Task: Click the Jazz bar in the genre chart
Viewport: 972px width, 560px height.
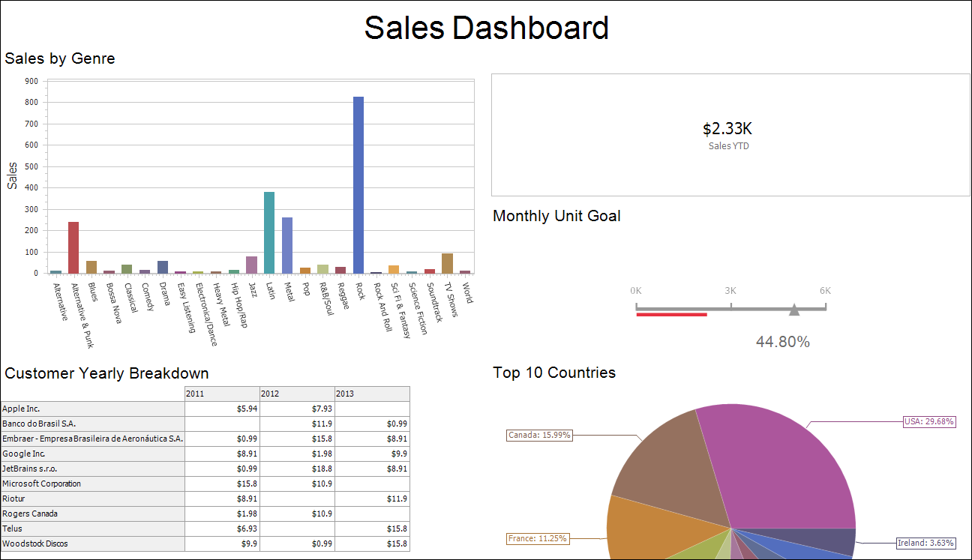Action: point(251,265)
